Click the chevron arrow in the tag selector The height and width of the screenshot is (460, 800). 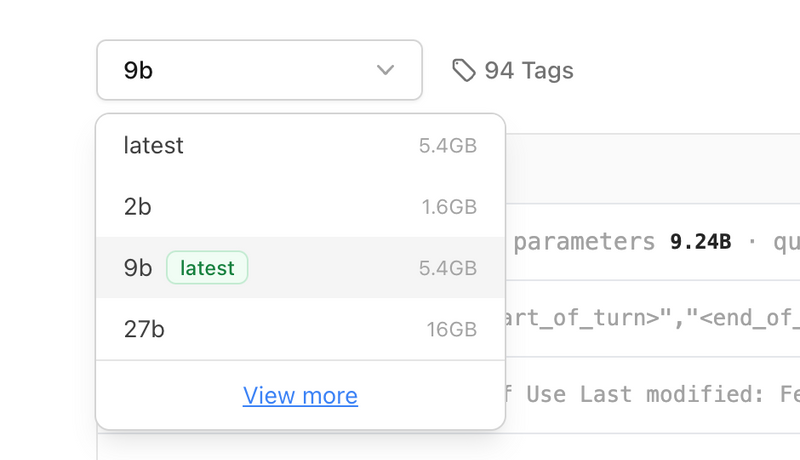(386, 70)
